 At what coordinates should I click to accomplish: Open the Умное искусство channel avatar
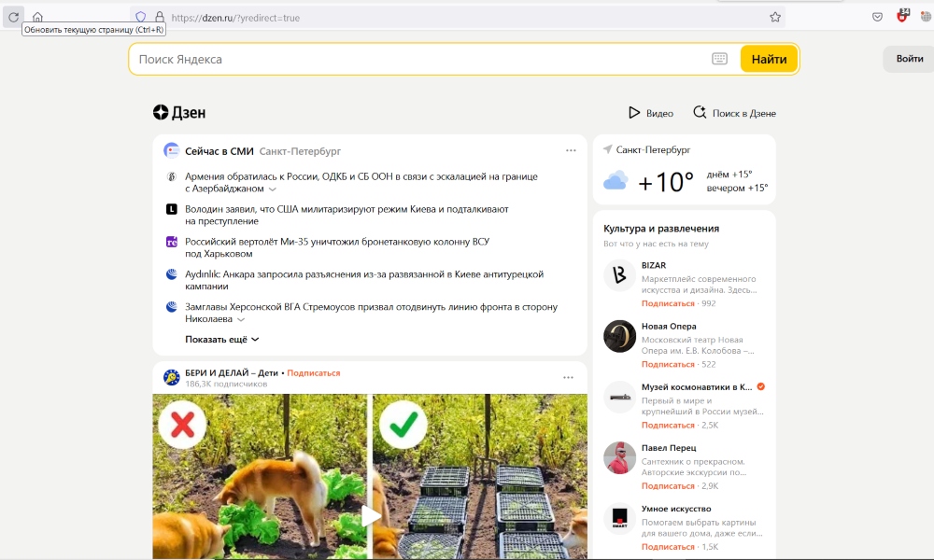619,518
